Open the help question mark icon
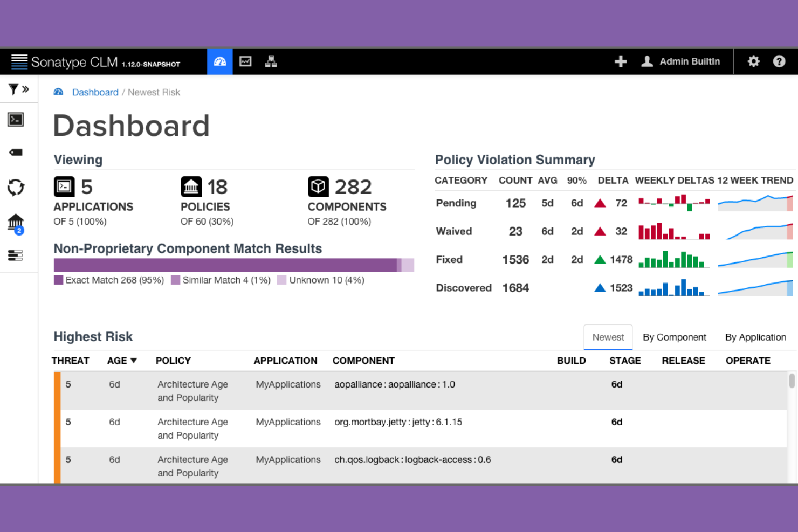 coord(779,61)
